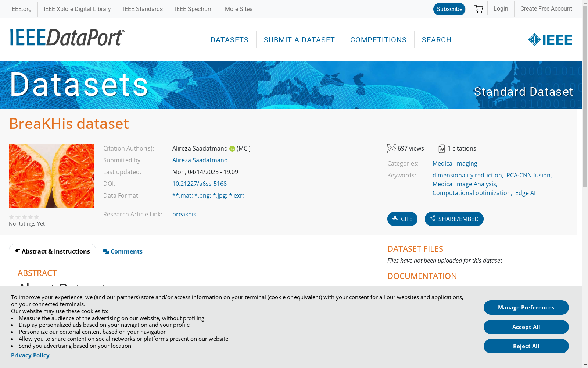Click the scrollbar down arrow
Viewport: 588px width, 368px height.
point(585,365)
